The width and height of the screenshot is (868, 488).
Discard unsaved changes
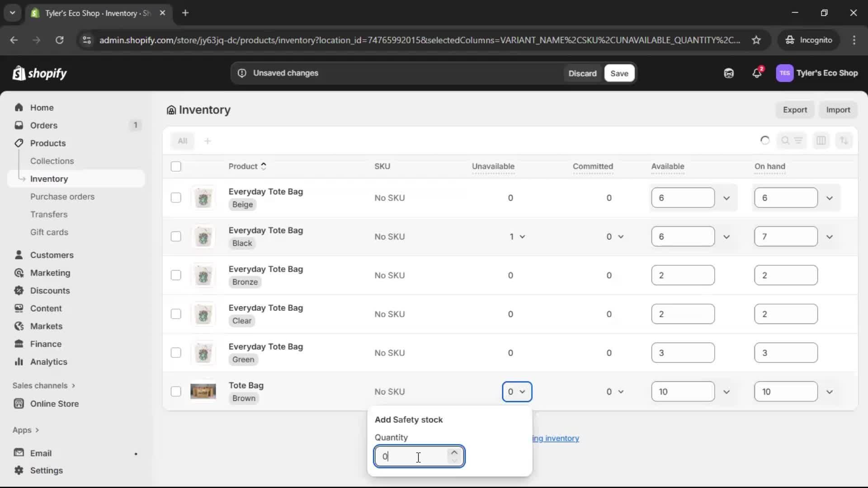[583, 73]
